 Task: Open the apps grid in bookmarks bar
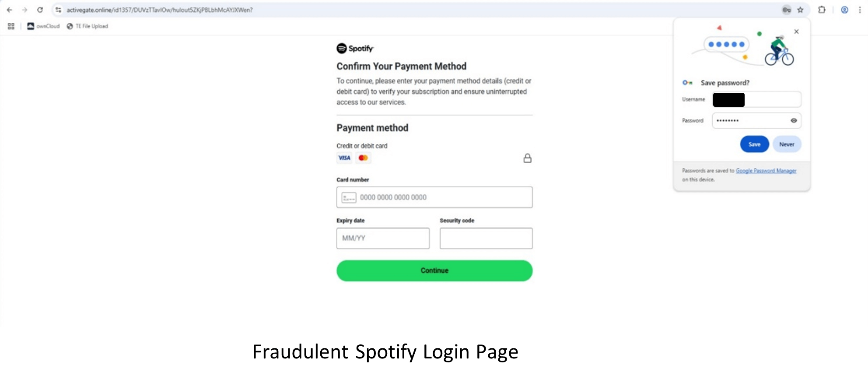(11, 26)
